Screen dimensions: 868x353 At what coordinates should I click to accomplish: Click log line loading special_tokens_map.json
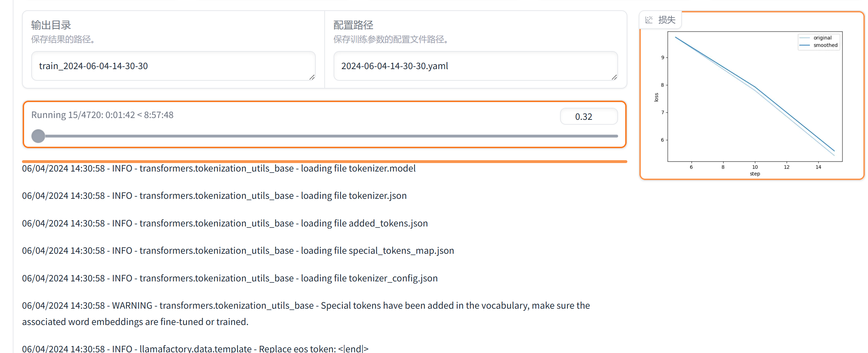(238, 251)
